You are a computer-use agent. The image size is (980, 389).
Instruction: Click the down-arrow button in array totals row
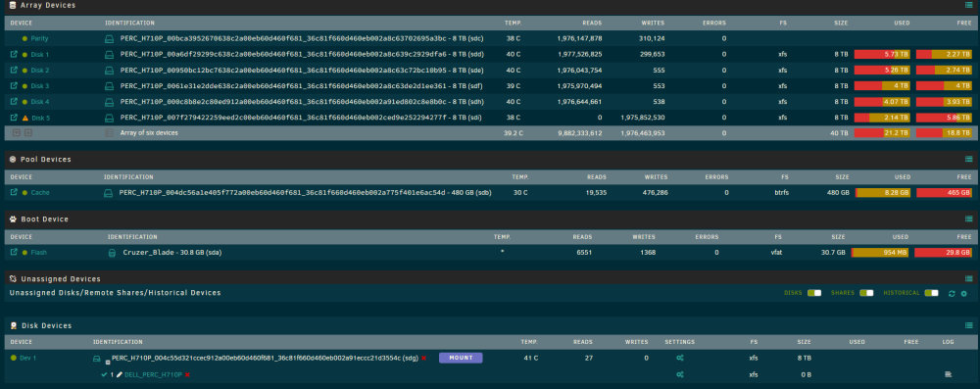pos(17,132)
